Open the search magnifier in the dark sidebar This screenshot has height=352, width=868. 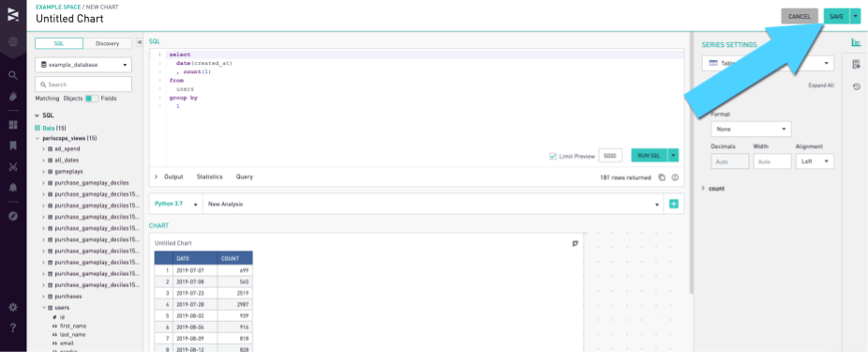pyautogui.click(x=13, y=75)
